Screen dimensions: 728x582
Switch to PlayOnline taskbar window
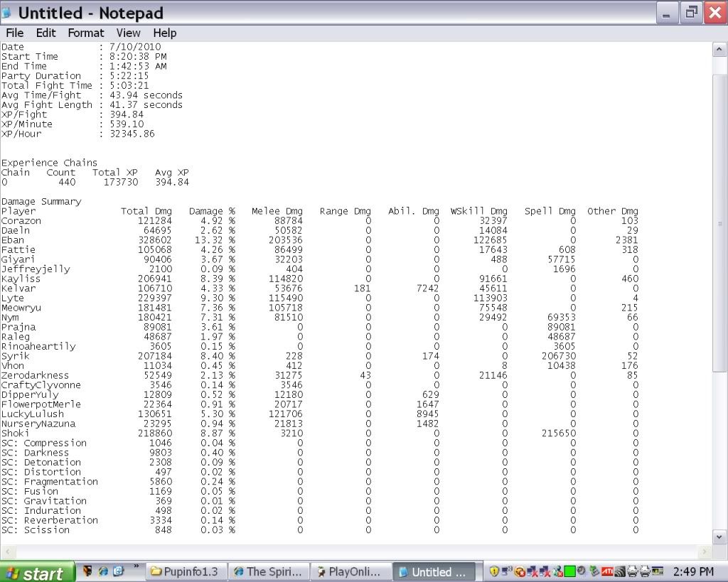click(x=350, y=572)
